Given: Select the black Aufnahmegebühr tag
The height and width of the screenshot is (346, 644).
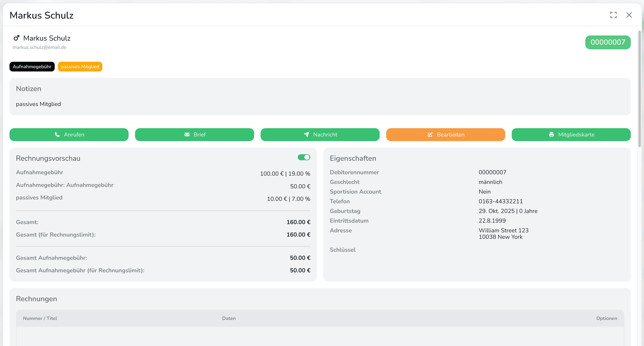Looking at the screenshot, I should point(32,67).
